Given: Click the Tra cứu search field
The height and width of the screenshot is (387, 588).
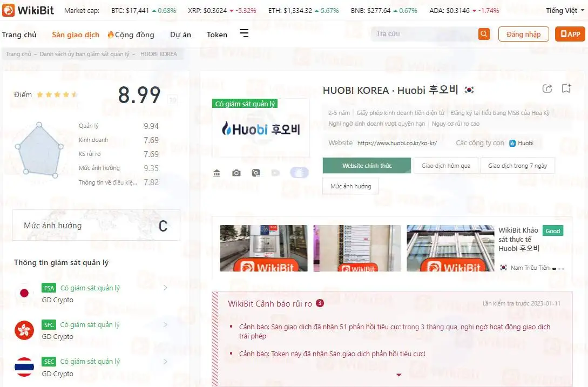Looking at the screenshot, I should click(424, 34).
